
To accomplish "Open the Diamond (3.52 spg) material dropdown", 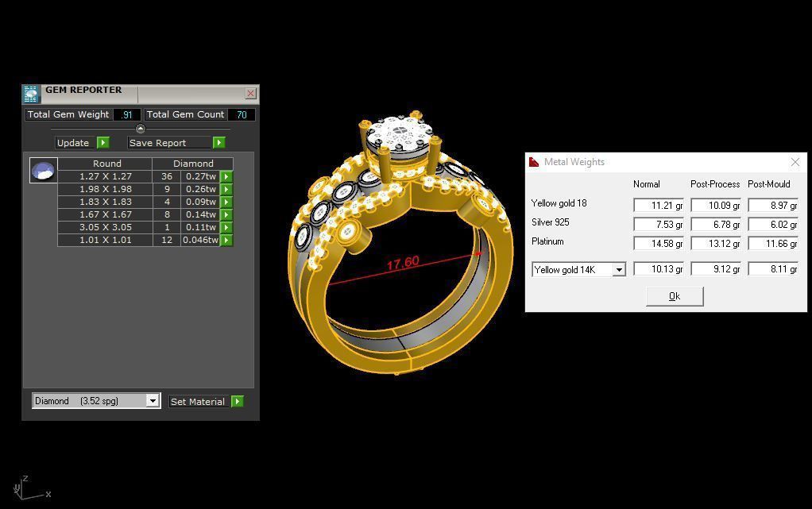I will (x=153, y=401).
